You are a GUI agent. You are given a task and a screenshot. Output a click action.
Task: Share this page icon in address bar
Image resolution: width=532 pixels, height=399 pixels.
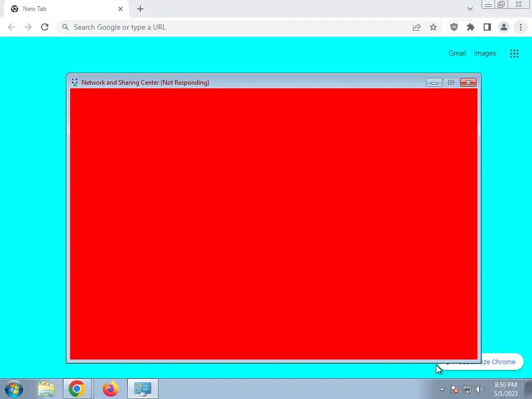[417, 27]
